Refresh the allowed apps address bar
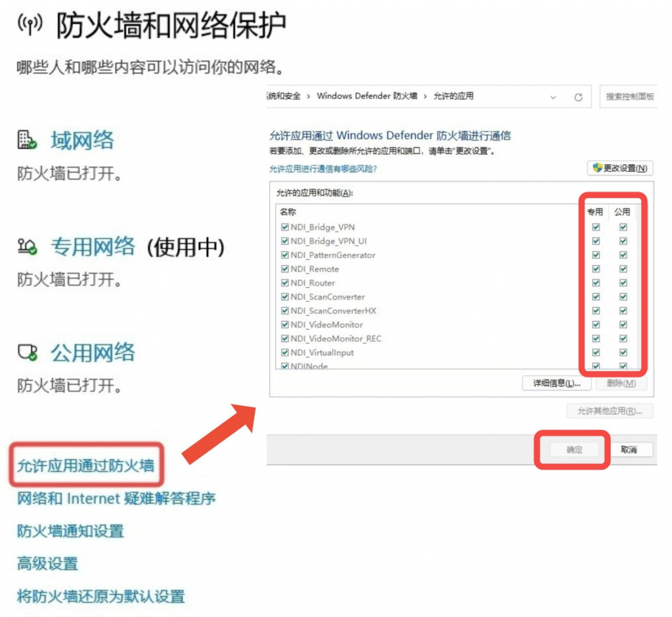Viewport: 672px width, 617px height. pyautogui.click(x=578, y=97)
